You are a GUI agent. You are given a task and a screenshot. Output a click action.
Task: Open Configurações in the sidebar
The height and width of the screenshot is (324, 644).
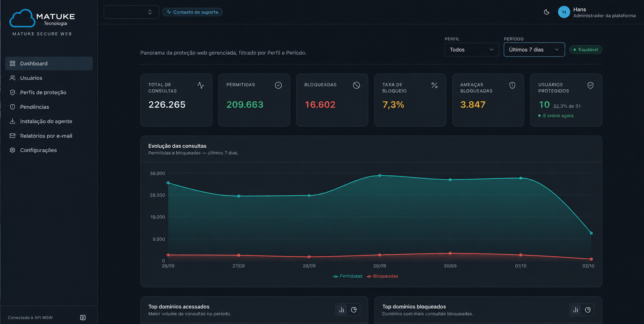pos(49,150)
